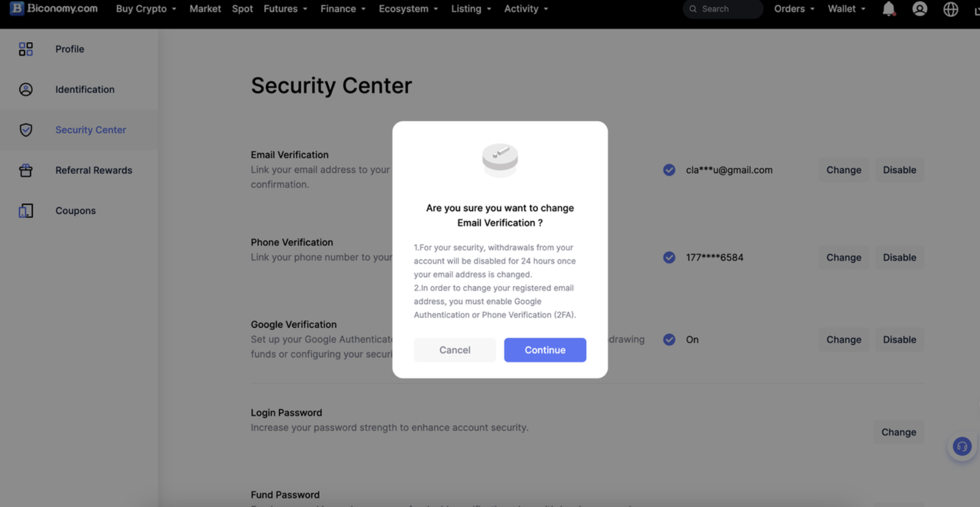Click the Google Verification On checkmark
This screenshot has width=980, height=507.
click(x=669, y=340)
